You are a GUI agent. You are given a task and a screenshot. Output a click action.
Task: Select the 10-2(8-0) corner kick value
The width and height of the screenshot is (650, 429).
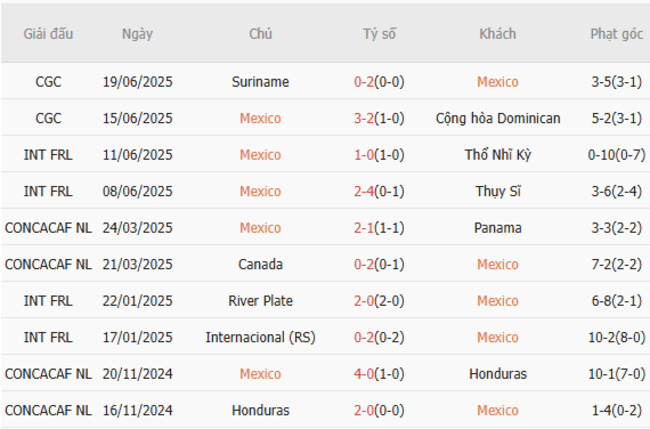click(616, 337)
